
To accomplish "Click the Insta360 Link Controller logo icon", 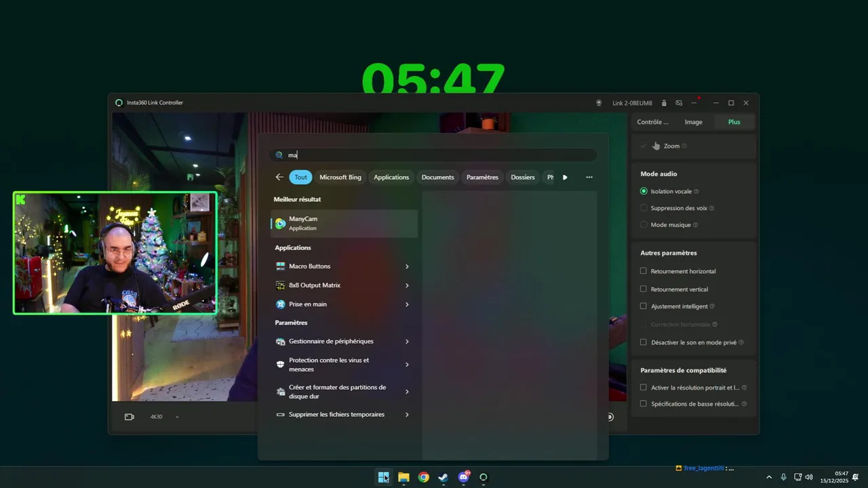I will coord(119,103).
